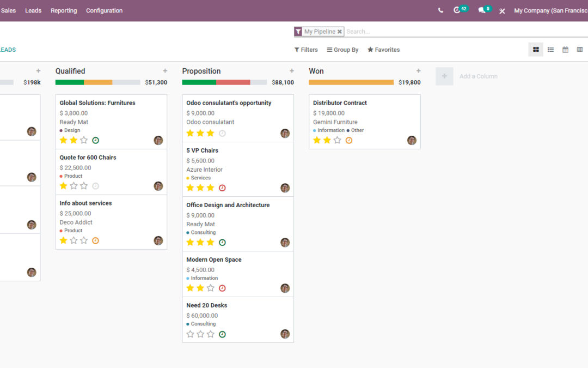Image resolution: width=588 pixels, height=368 pixels.
Task: Switch to Pivot table view
Action: (x=580, y=50)
